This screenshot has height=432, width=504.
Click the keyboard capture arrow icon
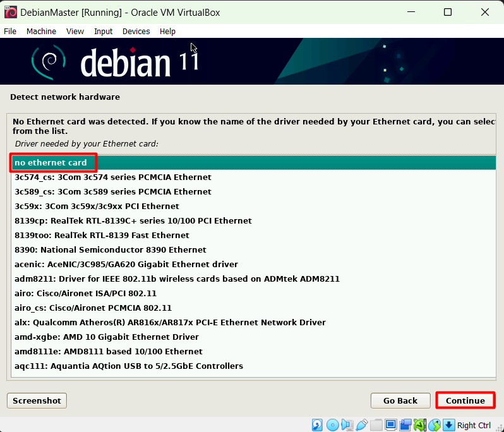448,425
